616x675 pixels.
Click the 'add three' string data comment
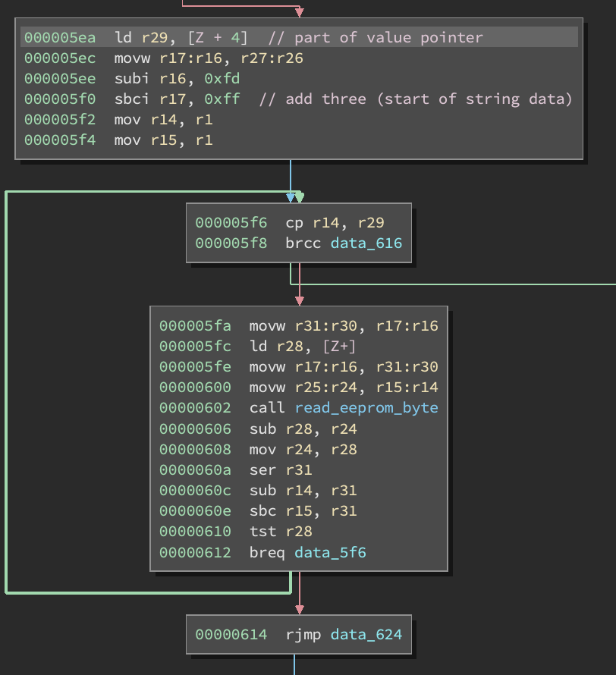click(x=416, y=99)
